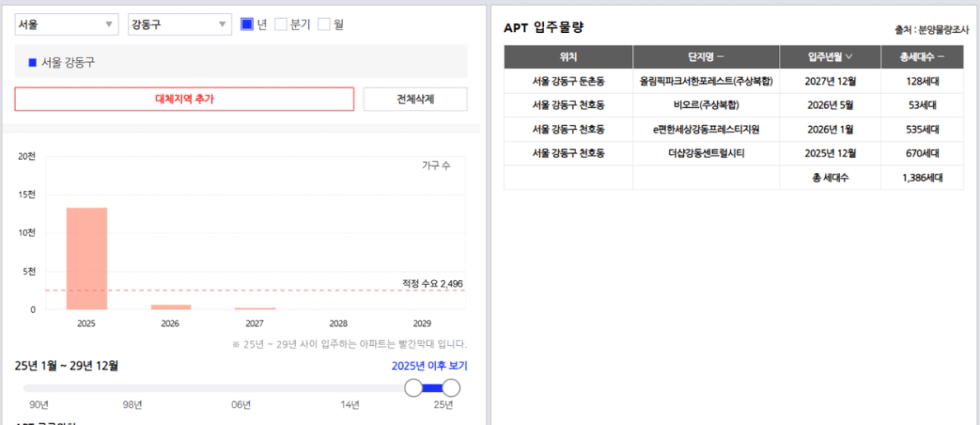
Task: Click the 2026년 5월 move-in date cell
Action: click(x=831, y=105)
